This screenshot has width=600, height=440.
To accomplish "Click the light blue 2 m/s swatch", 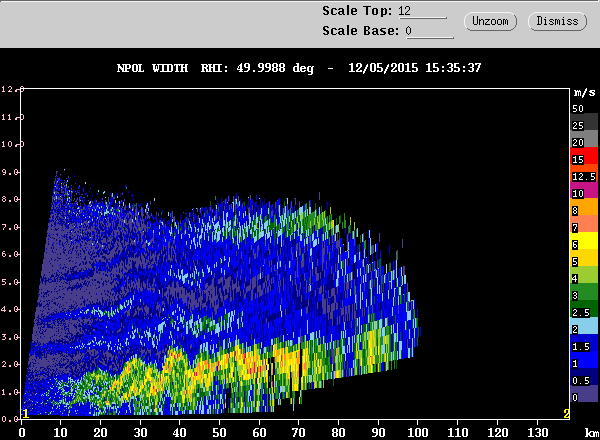I will click(584, 326).
